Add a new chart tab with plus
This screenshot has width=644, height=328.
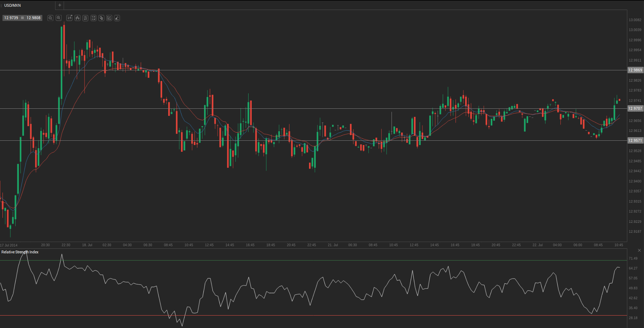click(60, 5)
